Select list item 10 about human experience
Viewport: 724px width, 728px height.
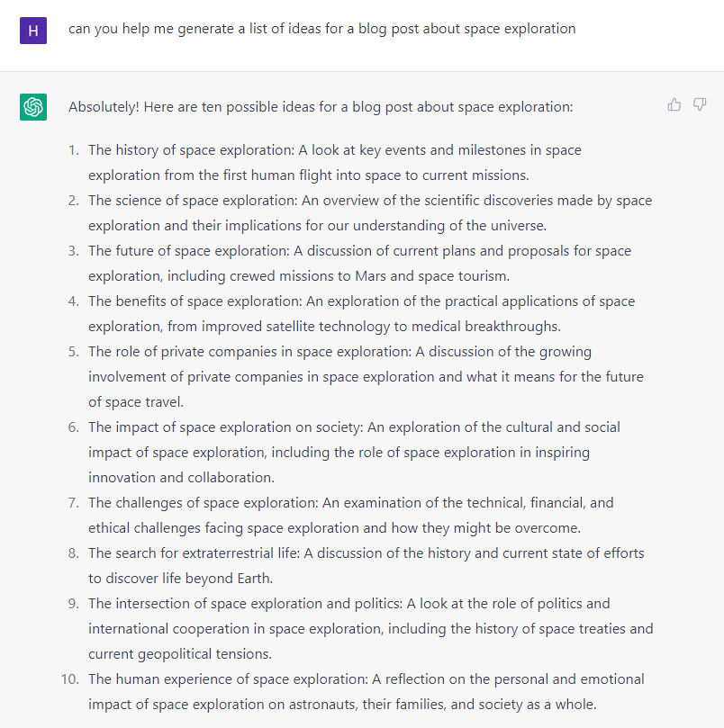(x=367, y=692)
